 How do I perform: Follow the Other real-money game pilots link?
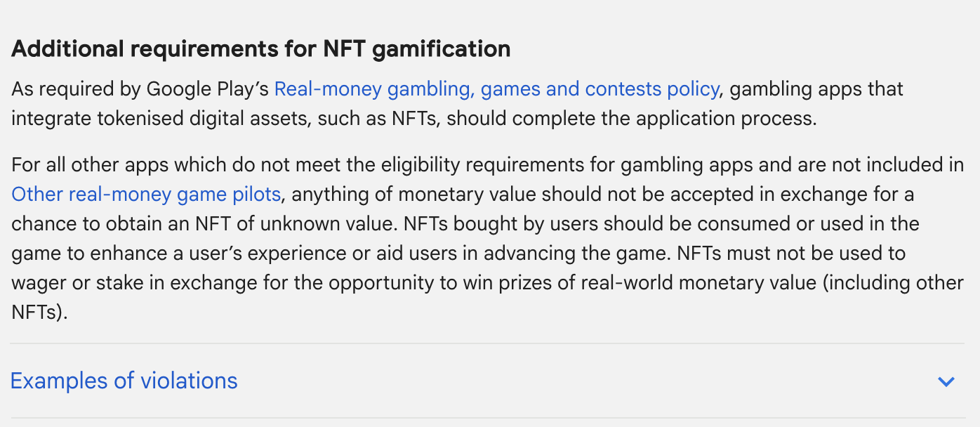point(146,194)
